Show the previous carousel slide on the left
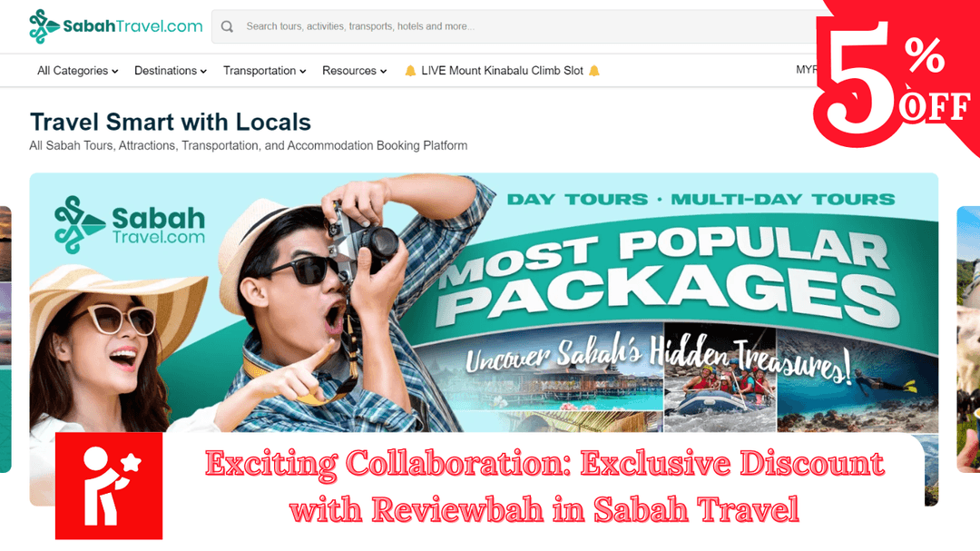Viewport: 980px width, 551px height. (x=5, y=339)
